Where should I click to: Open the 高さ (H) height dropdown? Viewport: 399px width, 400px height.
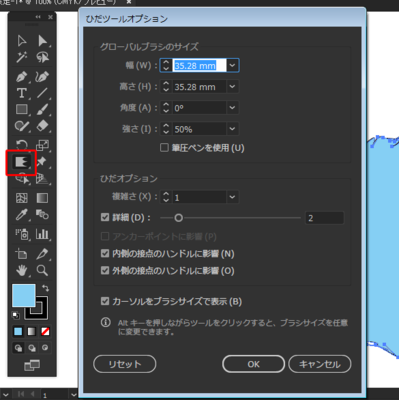(232, 87)
